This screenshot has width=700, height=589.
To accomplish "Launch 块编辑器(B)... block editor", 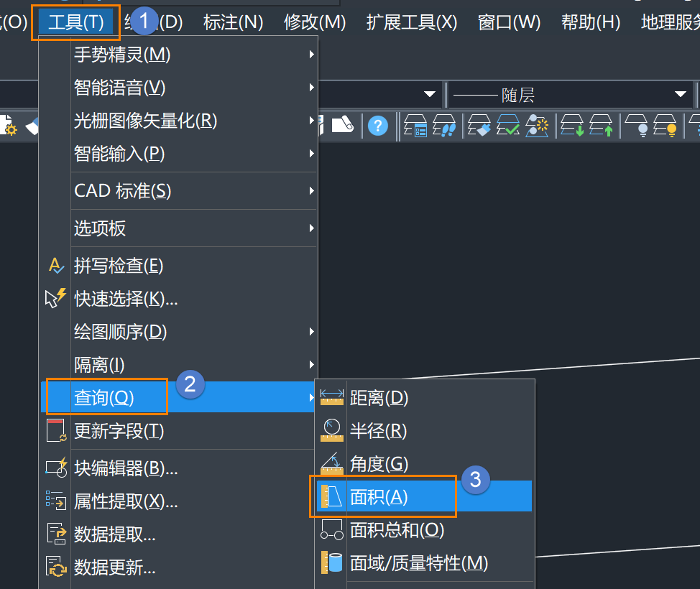I will coord(178,468).
